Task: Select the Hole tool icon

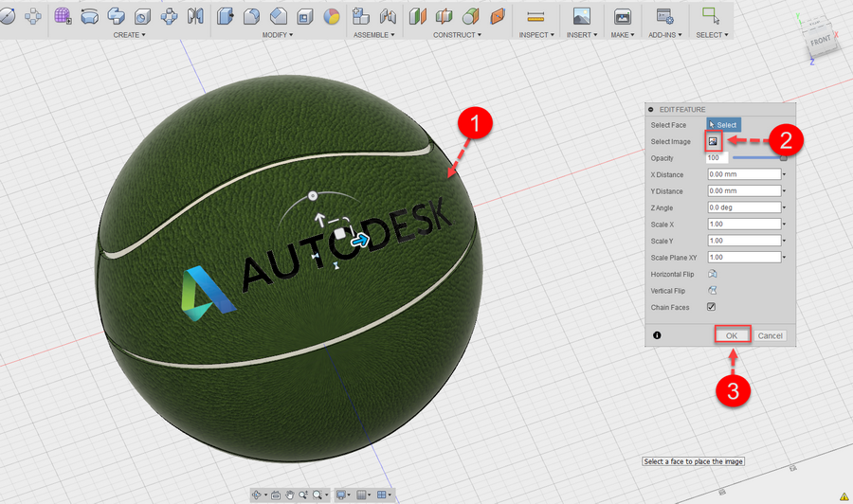Action: point(142,16)
